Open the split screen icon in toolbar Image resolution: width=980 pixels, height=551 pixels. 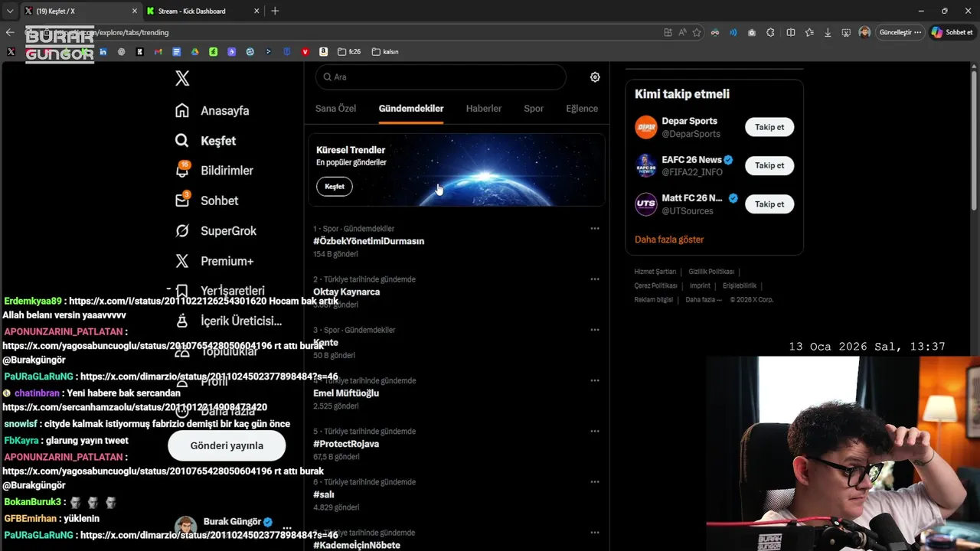pos(791,32)
